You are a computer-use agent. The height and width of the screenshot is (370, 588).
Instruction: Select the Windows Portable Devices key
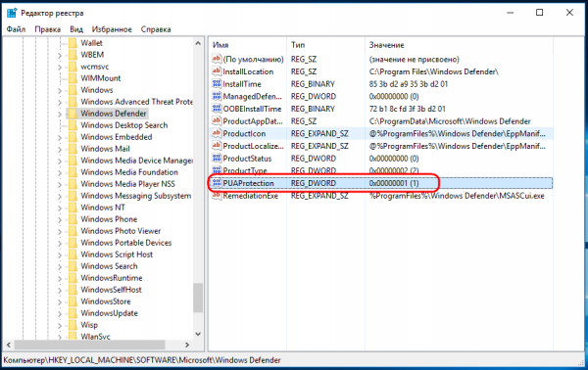click(126, 243)
